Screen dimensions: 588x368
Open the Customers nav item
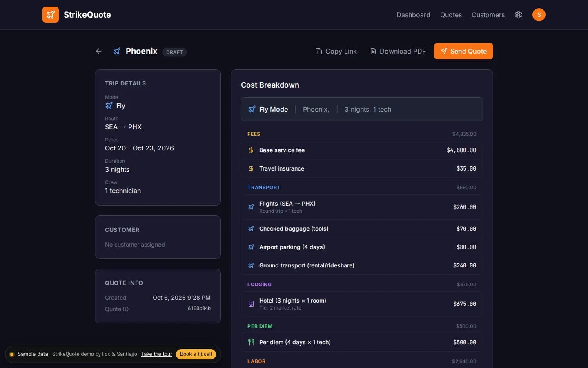pos(488,15)
